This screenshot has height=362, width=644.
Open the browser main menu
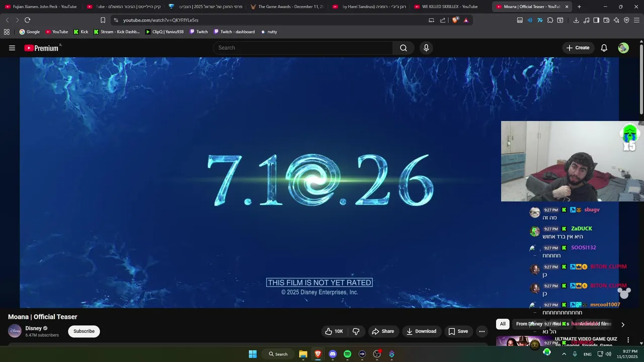637,20
